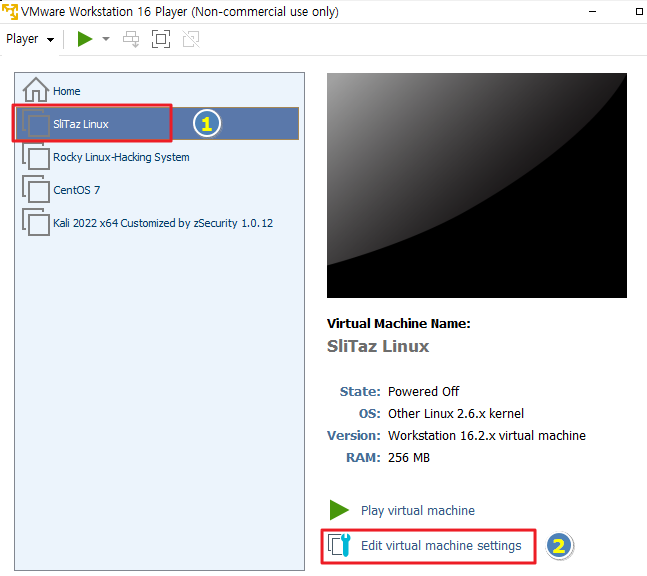Image resolution: width=647 pixels, height=576 pixels.
Task: Click the large 'SliTaz Linux' name heading
Action: tap(378, 346)
